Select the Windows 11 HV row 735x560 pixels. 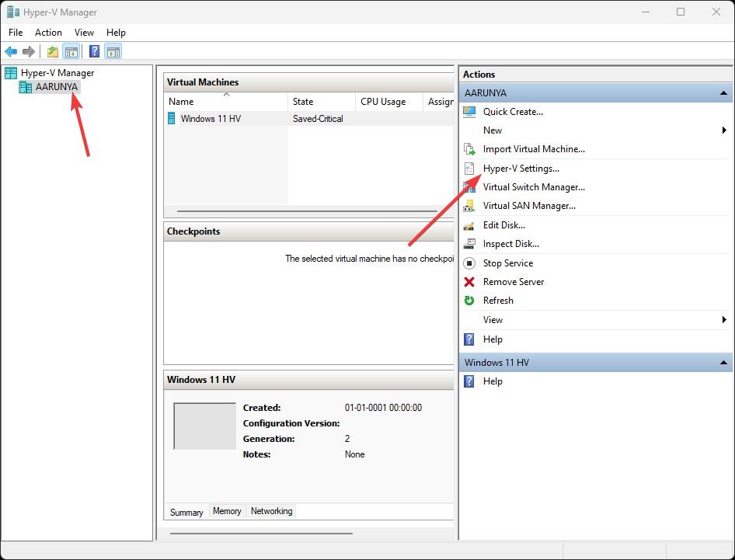click(x=309, y=119)
